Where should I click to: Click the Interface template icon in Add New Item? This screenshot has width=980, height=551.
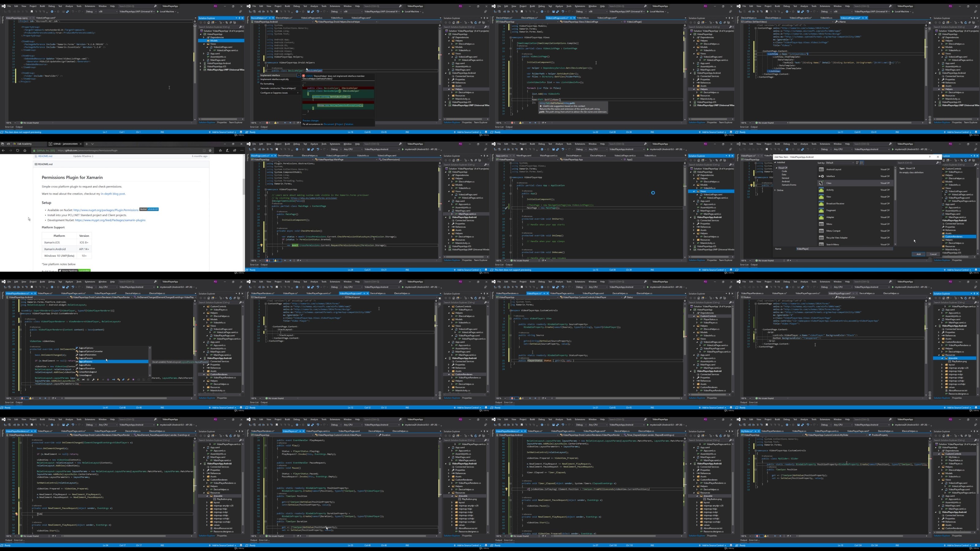(821, 176)
